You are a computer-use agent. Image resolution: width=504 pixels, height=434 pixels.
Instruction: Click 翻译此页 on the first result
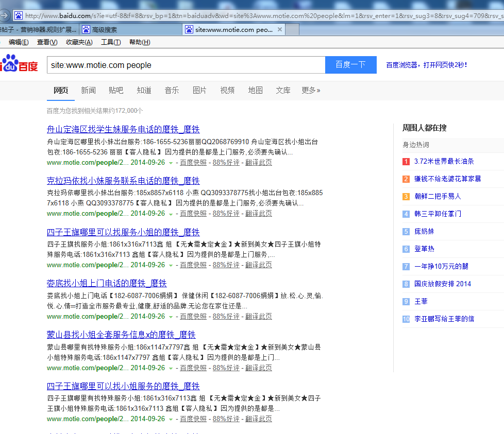259,162
